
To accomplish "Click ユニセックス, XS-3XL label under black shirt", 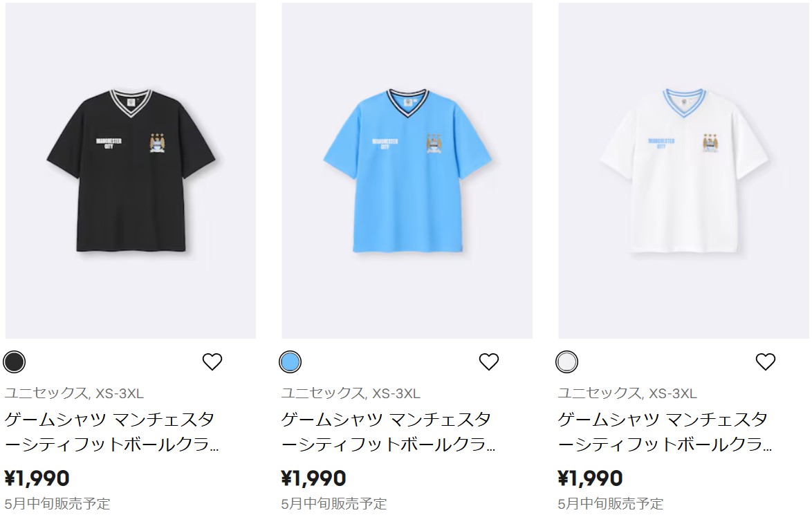I will [74, 393].
